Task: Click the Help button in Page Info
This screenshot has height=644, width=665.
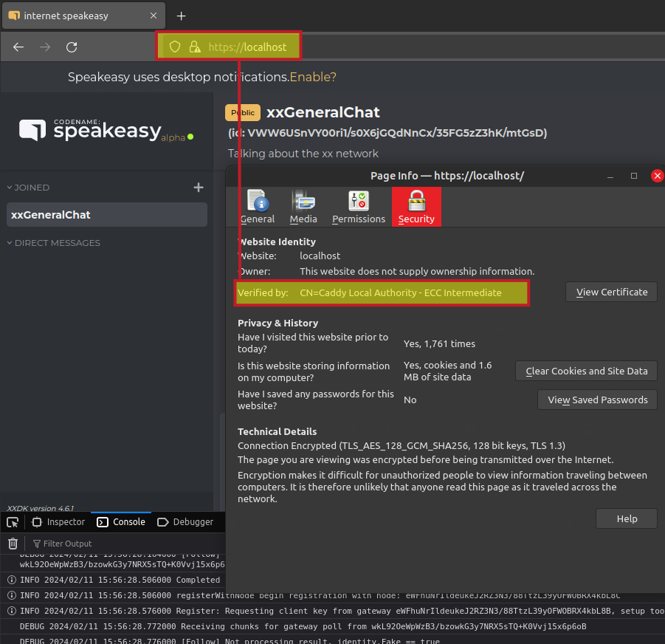Action: pos(627,519)
